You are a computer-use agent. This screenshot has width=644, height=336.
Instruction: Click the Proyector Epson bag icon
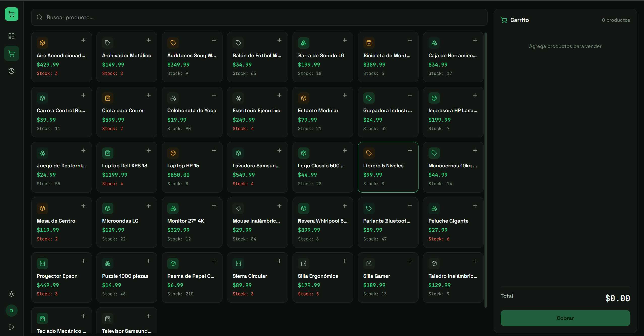tap(42, 263)
